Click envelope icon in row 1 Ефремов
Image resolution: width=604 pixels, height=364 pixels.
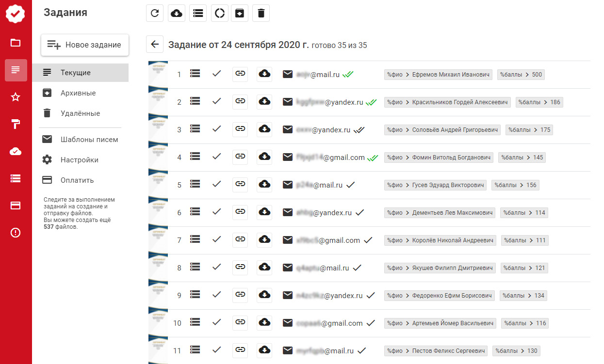click(x=288, y=74)
